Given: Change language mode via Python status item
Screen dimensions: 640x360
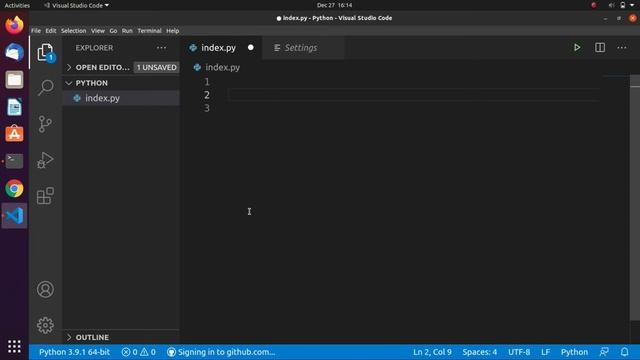Looking at the screenshot, I should point(574,352).
